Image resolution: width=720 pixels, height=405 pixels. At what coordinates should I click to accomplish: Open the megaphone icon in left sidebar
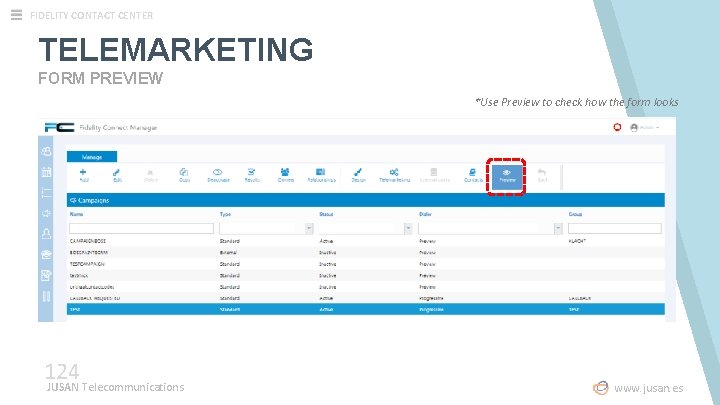[x=46, y=213]
